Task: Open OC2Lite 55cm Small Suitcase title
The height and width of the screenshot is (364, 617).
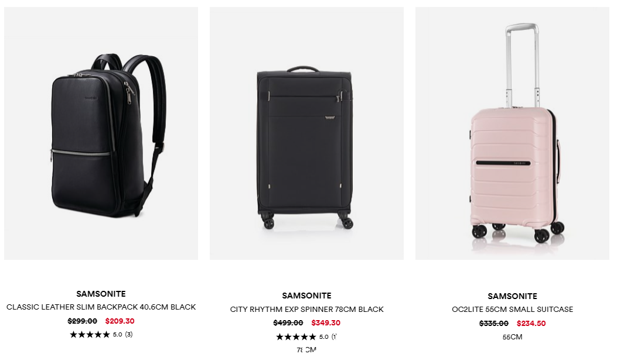Action: tap(512, 310)
